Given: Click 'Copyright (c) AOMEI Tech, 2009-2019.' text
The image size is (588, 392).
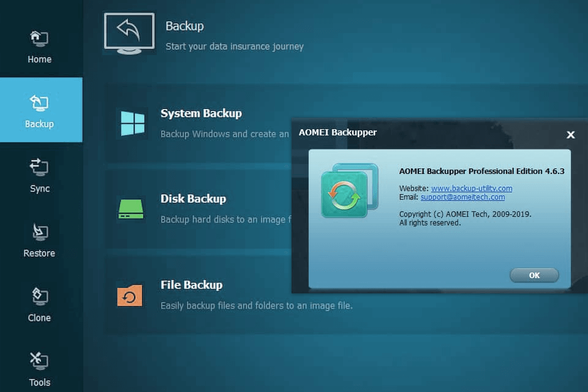Looking at the screenshot, I should (465, 214).
